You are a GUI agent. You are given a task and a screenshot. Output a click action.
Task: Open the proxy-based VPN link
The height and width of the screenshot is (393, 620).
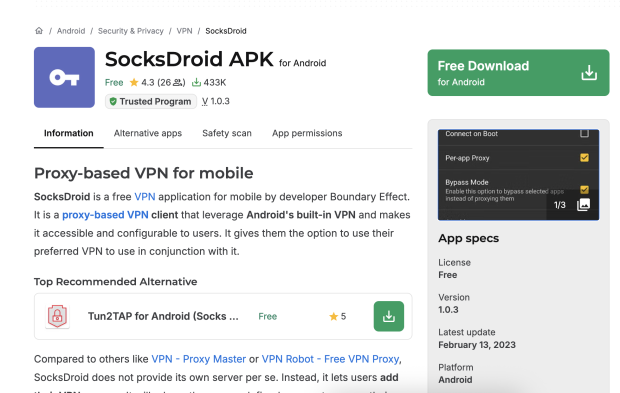pos(105,215)
